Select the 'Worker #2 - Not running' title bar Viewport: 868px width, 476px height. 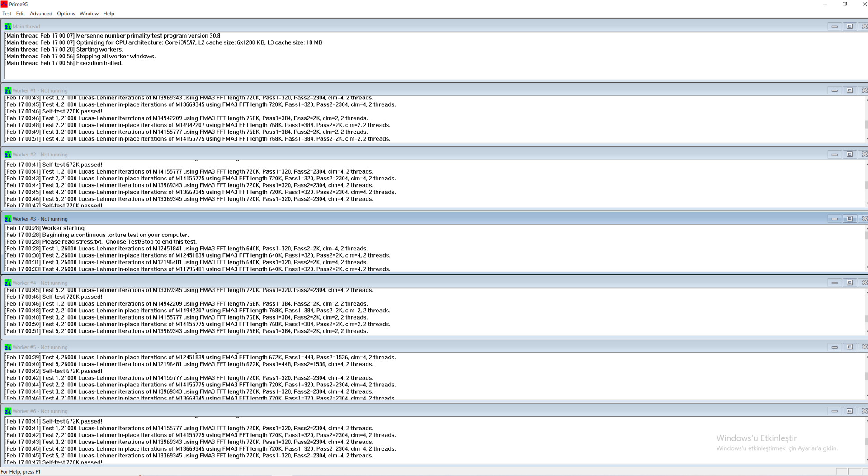click(40, 155)
